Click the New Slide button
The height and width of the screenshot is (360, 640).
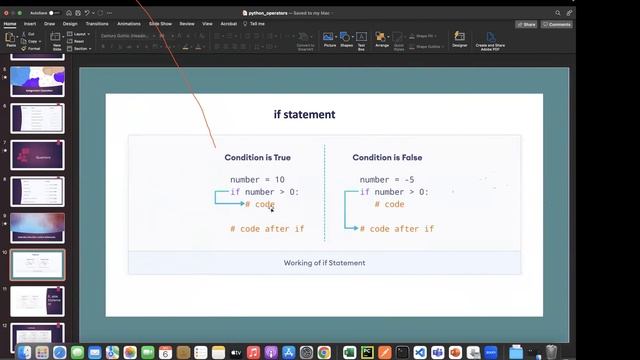coord(56,41)
